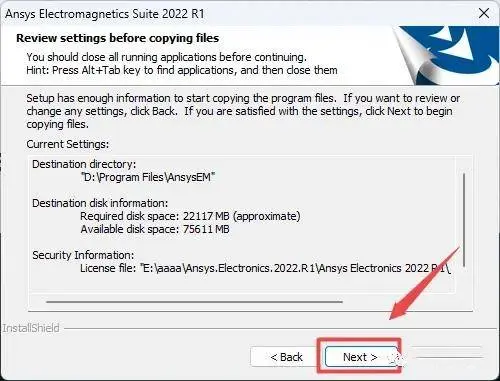The width and height of the screenshot is (500, 381).
Task: Click the Destination directory heading
Action: tap(84, 164)
